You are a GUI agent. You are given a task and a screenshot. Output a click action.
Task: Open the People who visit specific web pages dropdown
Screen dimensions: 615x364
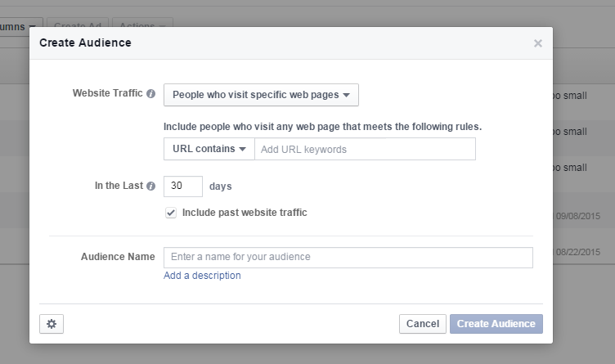(x=261, y=95)
